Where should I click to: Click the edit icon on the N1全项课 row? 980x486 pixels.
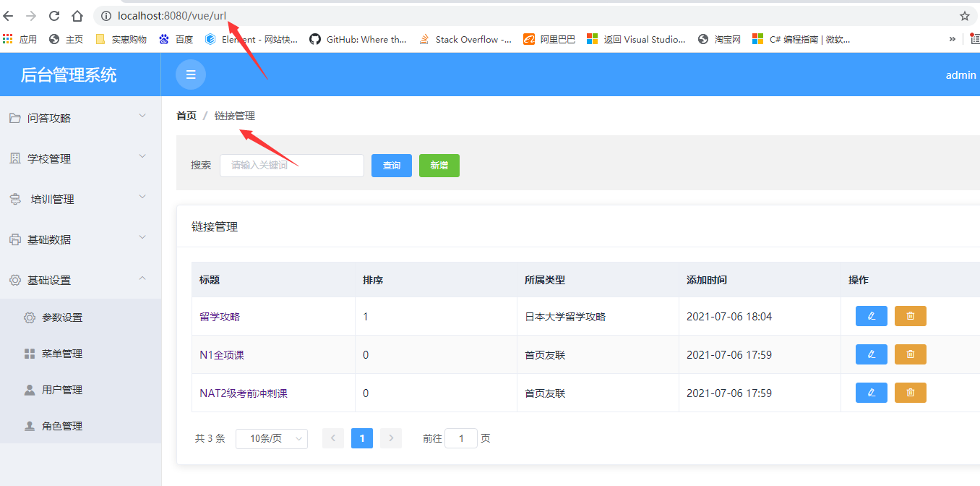[x=871, y=354]
